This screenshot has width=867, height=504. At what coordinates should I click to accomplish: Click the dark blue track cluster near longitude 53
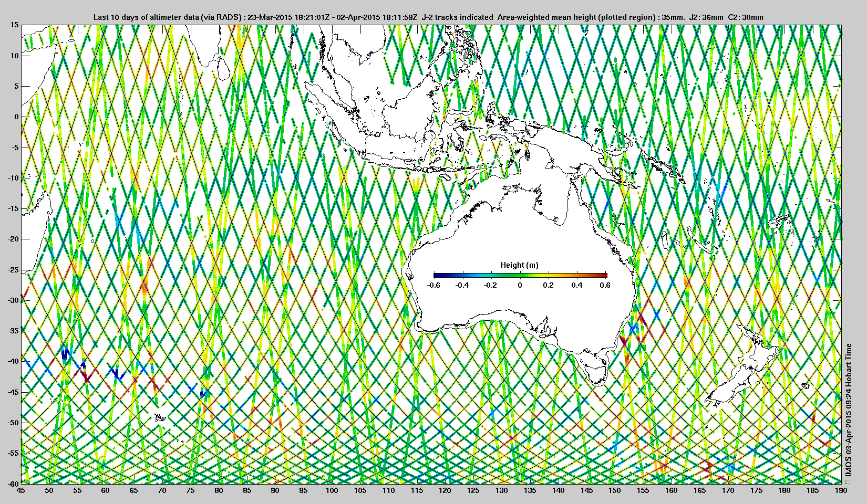[x=65, y=355]
